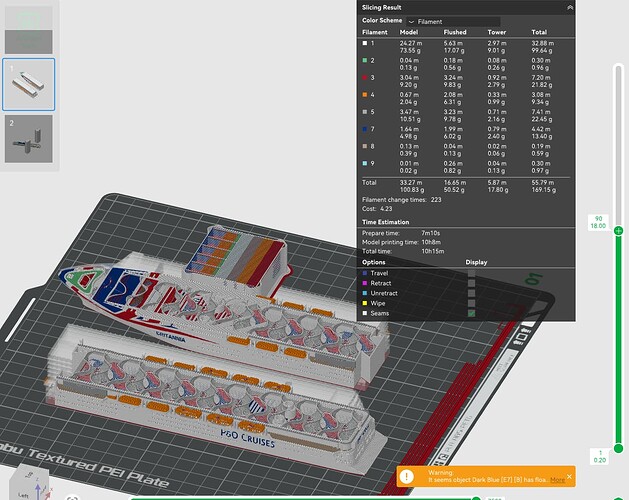The width and height of the screenshot is (629, 500).
Task: Click the Model column header
Action: [x=409, y=32]
